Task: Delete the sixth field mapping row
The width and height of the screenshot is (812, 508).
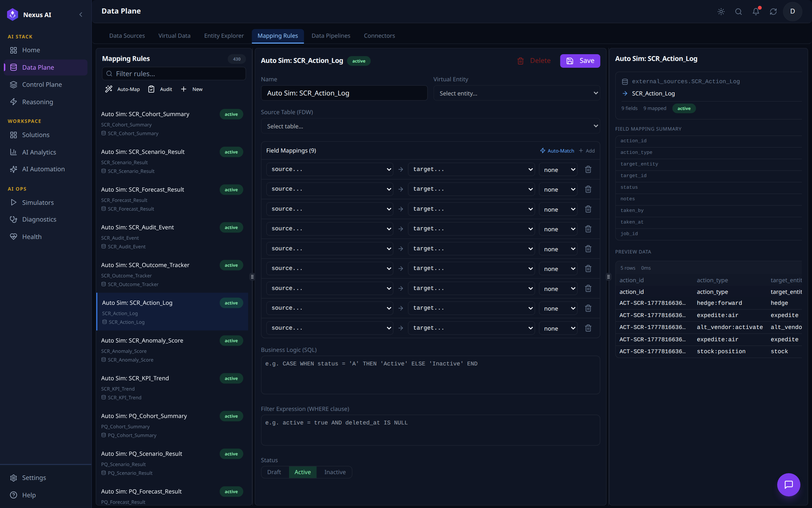Action: pos(588,268)
